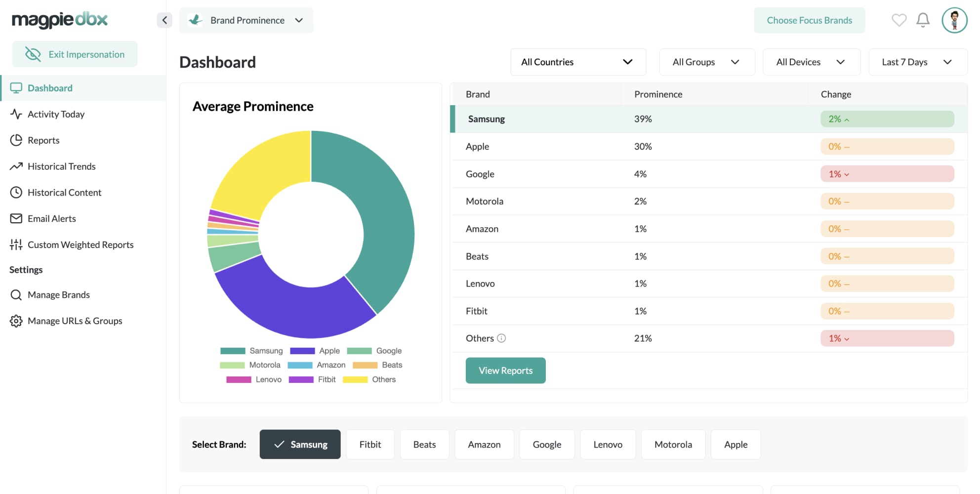This screenshot has height=494, width=980.
Task: Toggle Fitbit legend swatch in chart
Action: click(301, 379)
